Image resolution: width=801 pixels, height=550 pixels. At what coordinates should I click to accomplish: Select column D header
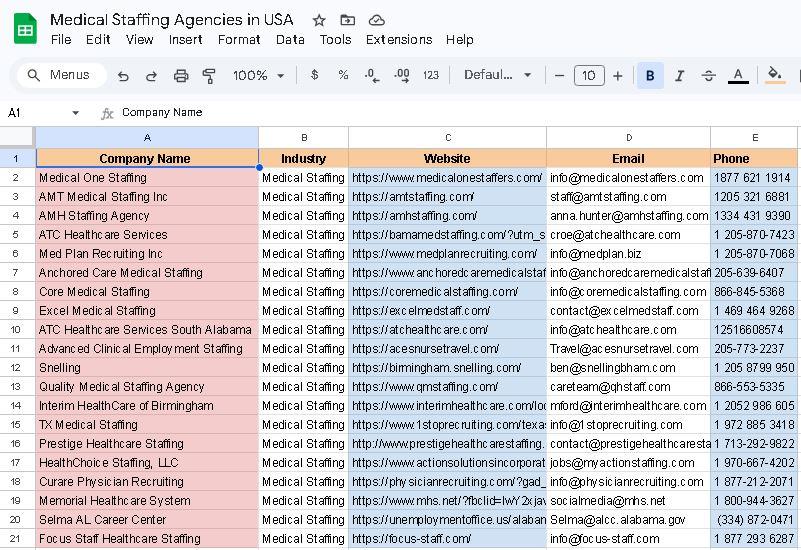pyautogui.click(x=628, y=137)
